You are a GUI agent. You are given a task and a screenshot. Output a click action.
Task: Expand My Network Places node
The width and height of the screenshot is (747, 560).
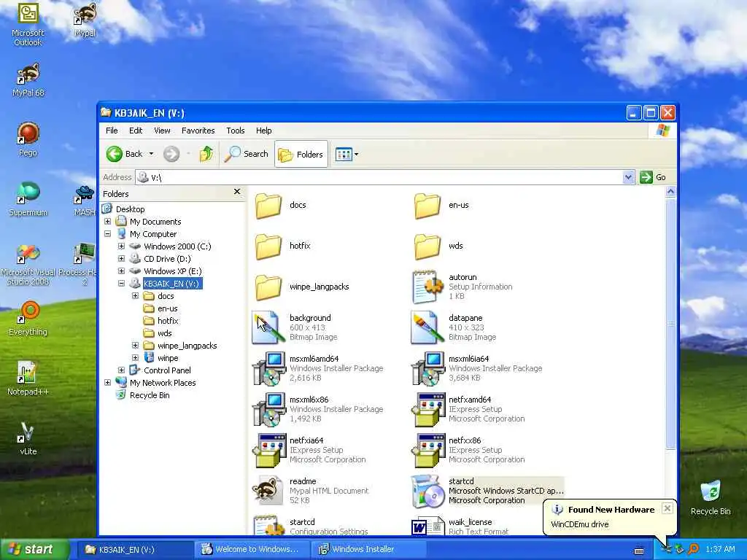108,382
